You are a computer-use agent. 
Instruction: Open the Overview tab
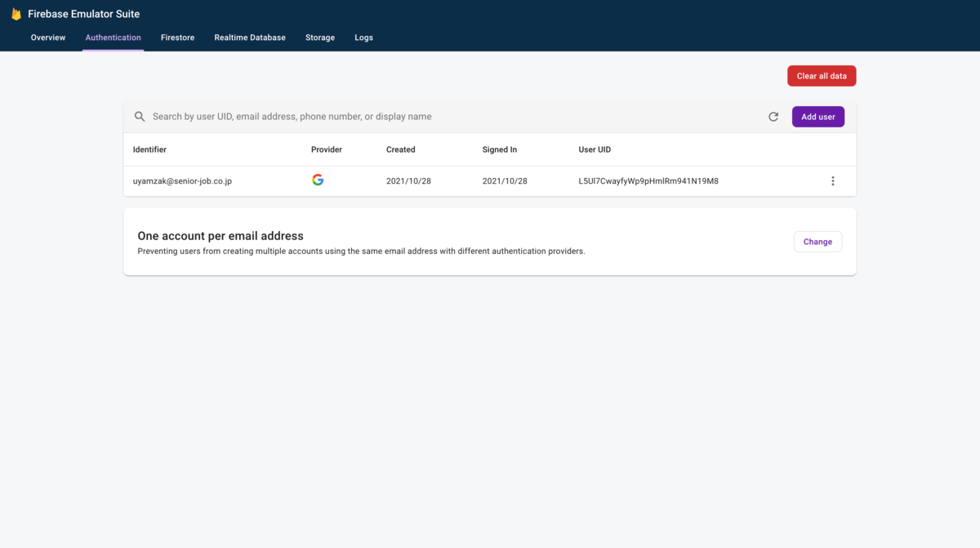[48, 38]
